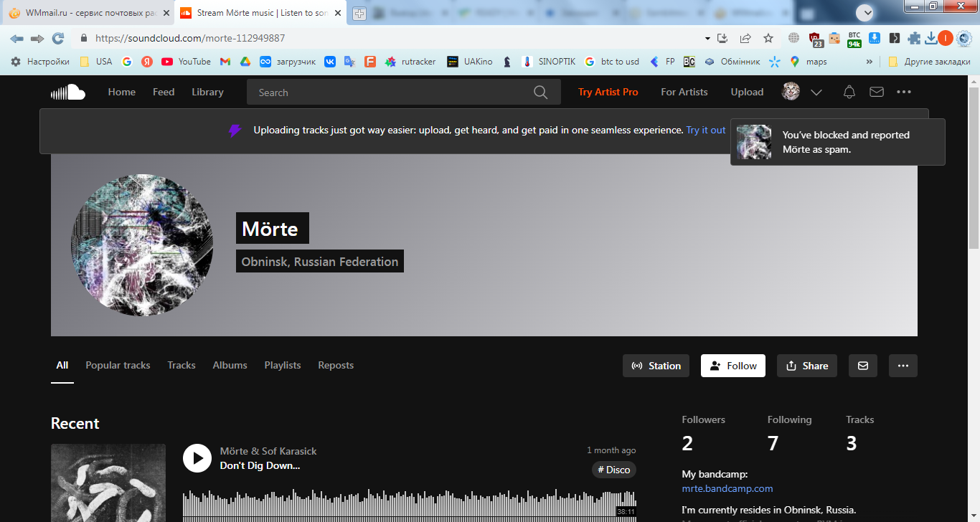Viewport: 980px width, 522px height.
Task: Start the Station for Mörte
Action: 656,366
